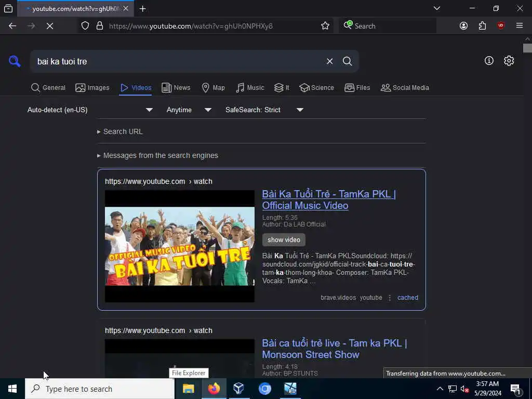This screenshot has width=532, height=399.
Task: Open the Map category tab
Action: coord(214,87)
